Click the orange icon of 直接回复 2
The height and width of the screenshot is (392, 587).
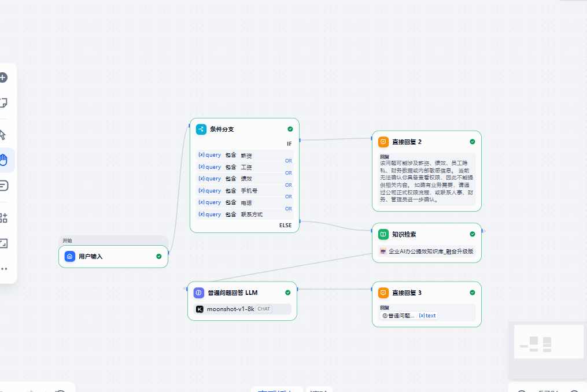click(x=383, y=142)
